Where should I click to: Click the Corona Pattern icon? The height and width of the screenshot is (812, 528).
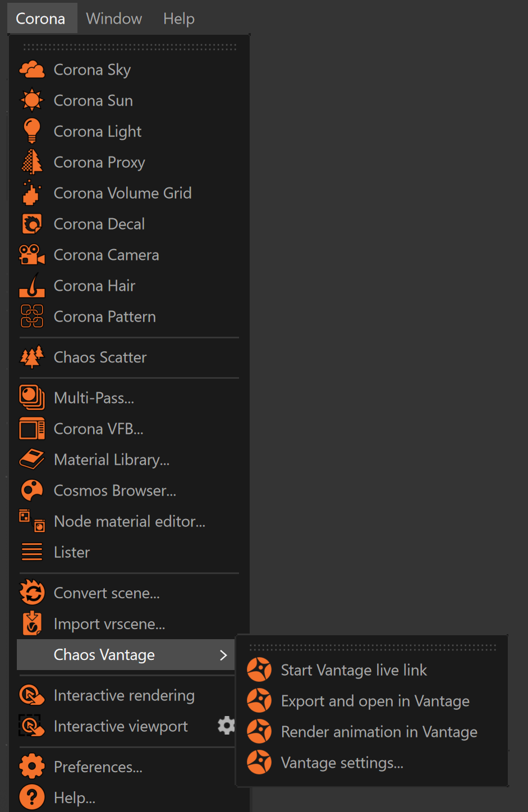click(32, 316)
